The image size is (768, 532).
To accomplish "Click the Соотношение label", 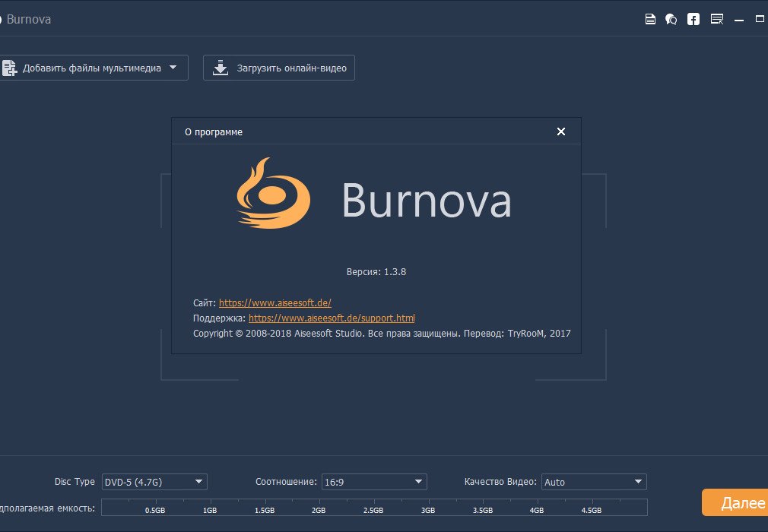I will pos(286,482).
